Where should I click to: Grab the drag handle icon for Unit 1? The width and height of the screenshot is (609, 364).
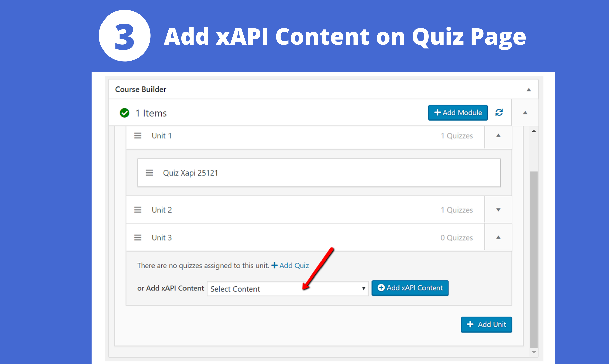click(x=138, y=136)
